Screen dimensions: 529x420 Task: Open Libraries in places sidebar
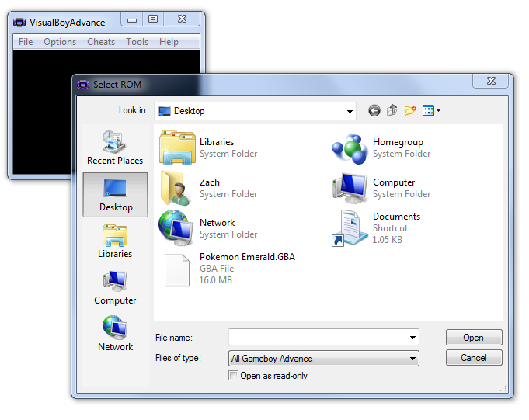[115, 241]
